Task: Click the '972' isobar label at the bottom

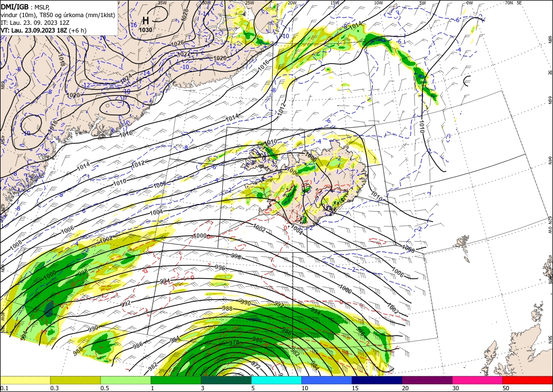Action: click(255, 365)
